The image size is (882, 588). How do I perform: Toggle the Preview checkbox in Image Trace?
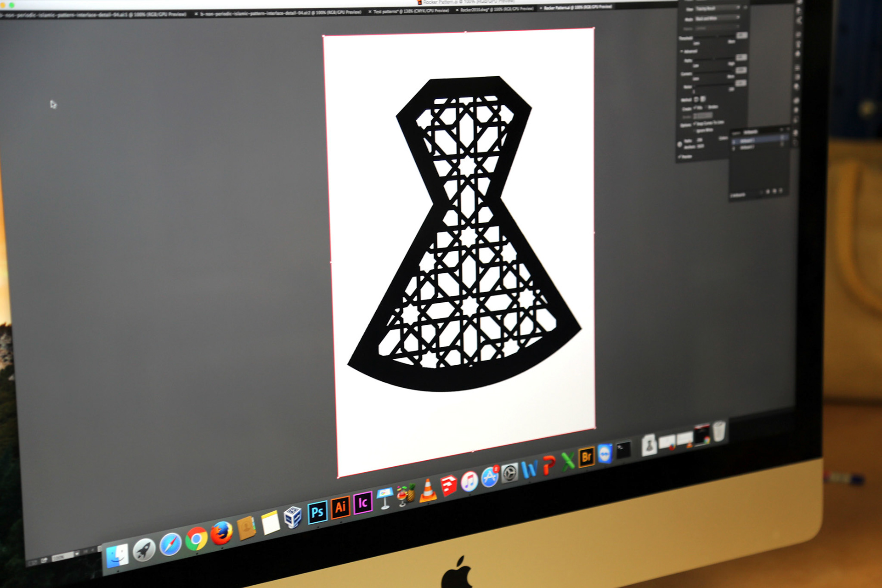(x=680, y=156)
